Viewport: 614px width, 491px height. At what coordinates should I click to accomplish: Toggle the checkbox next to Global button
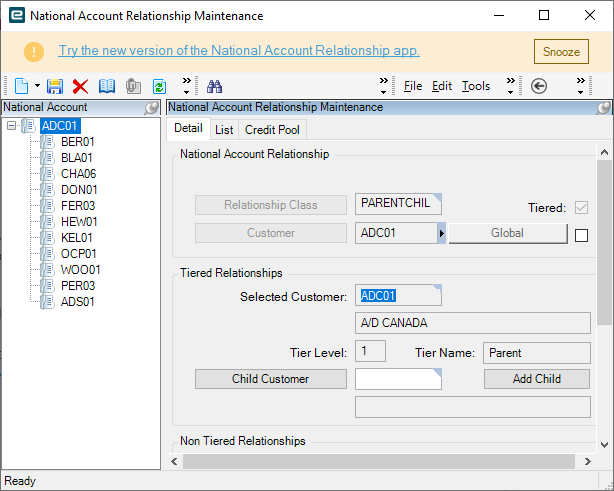pyautogui.click(x=581, y=236)
